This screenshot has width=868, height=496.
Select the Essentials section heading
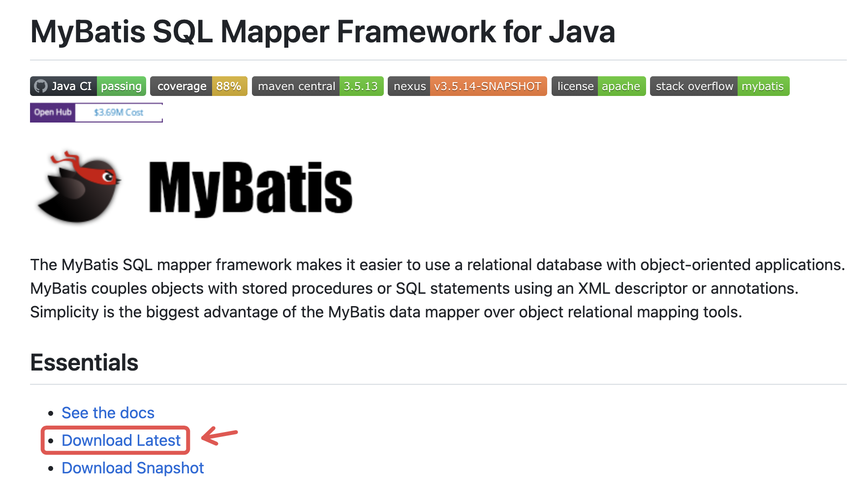[x=84, y=363]
